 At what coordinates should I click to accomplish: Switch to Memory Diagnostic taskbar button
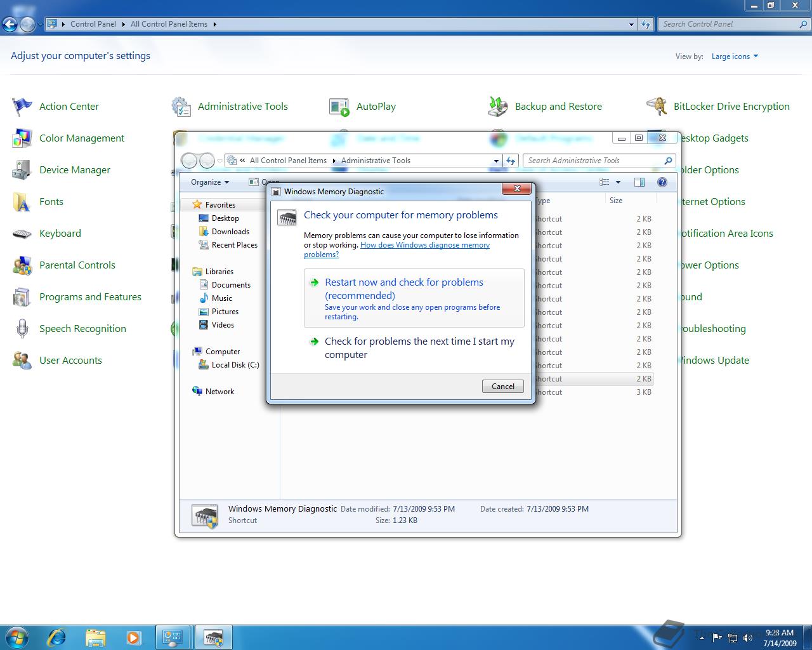click(214, 637)
